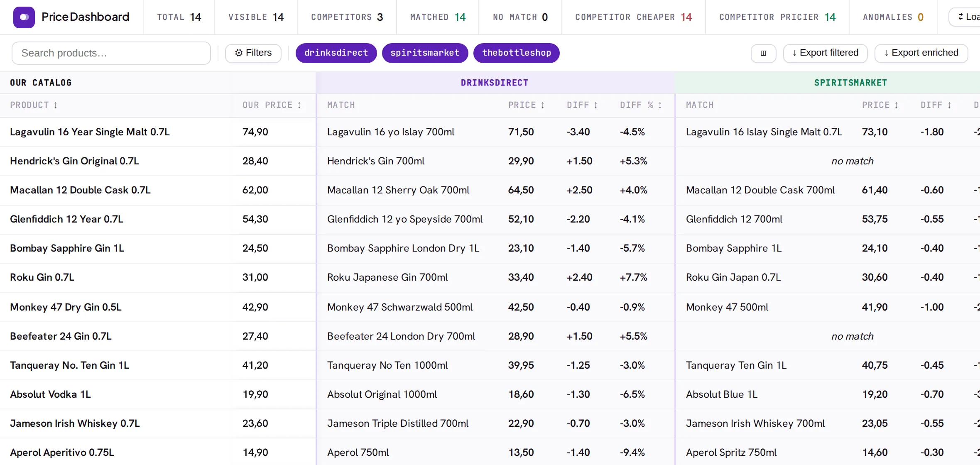Viewport: 980px width, 465px height.
Task: Toggle the spiritsmarket competitor chip
Action: 425,53
